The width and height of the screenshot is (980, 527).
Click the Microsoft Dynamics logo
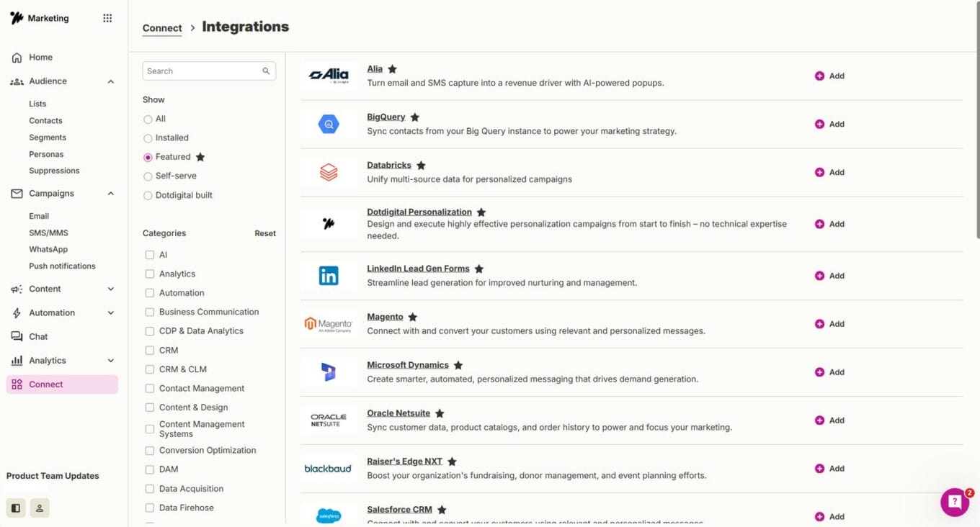pyautogui.click(x=329, y=372)
